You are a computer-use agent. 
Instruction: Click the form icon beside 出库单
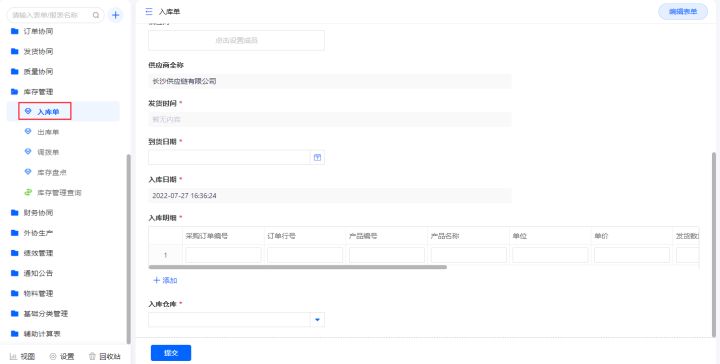(28, 132)
